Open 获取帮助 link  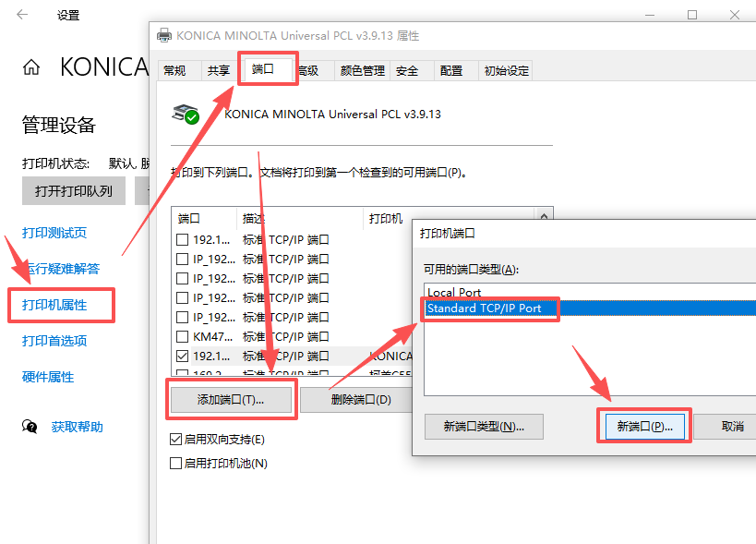click(x=78, y=427)
